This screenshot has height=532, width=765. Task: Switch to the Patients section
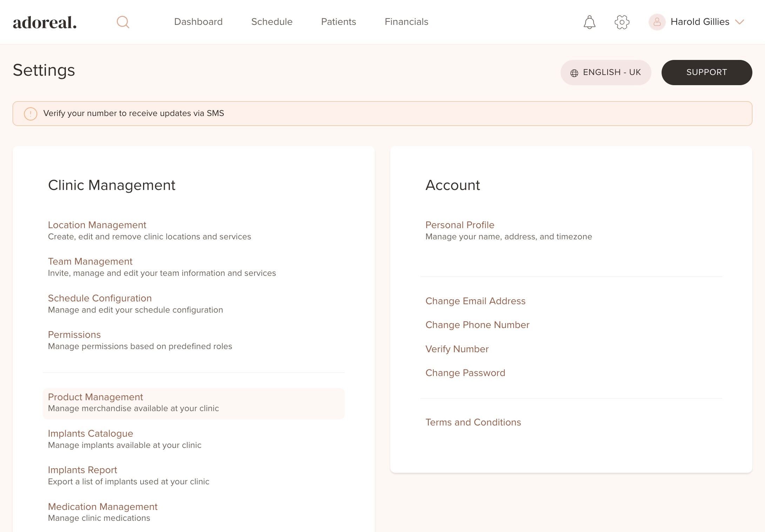tap(338, 22)
